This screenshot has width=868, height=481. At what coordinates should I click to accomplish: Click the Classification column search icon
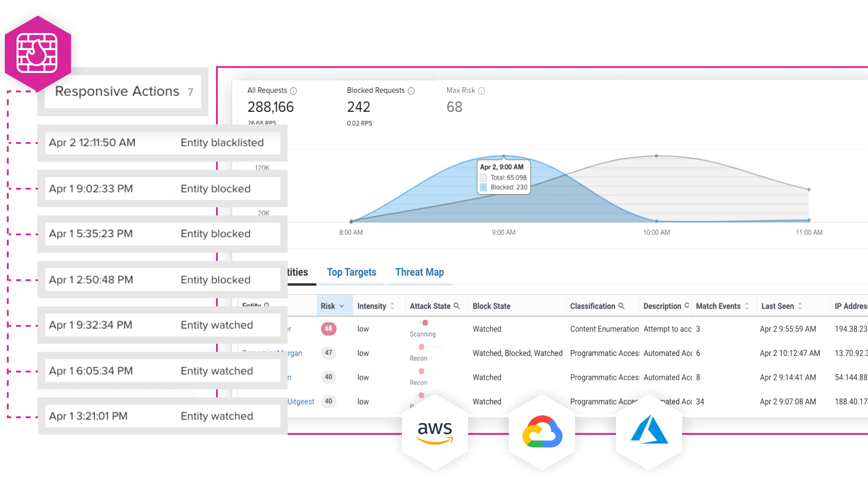point(621,306)
